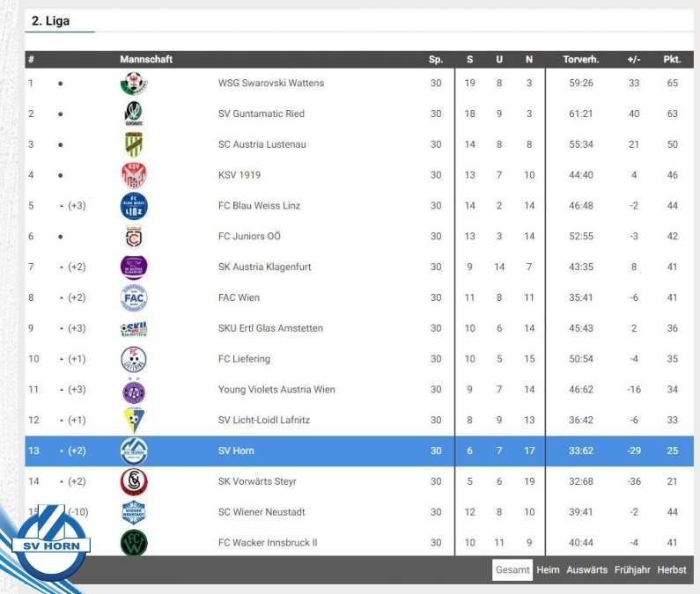
Task: Click Young Violets Austria Wien team name
Action: (x=276, y=390)
